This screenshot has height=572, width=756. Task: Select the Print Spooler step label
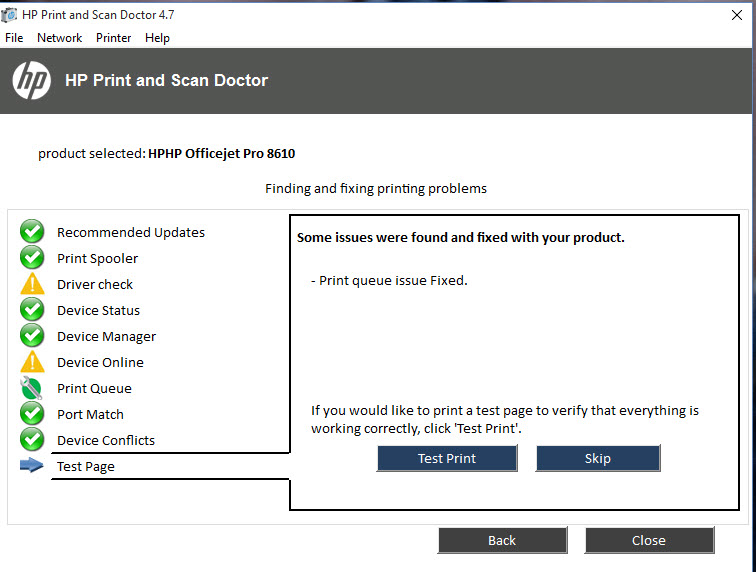(97, 259)
